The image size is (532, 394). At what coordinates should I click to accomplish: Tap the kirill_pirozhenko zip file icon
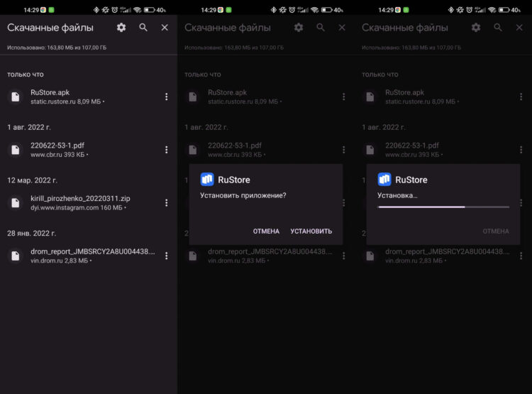click(x=15, y=202)
